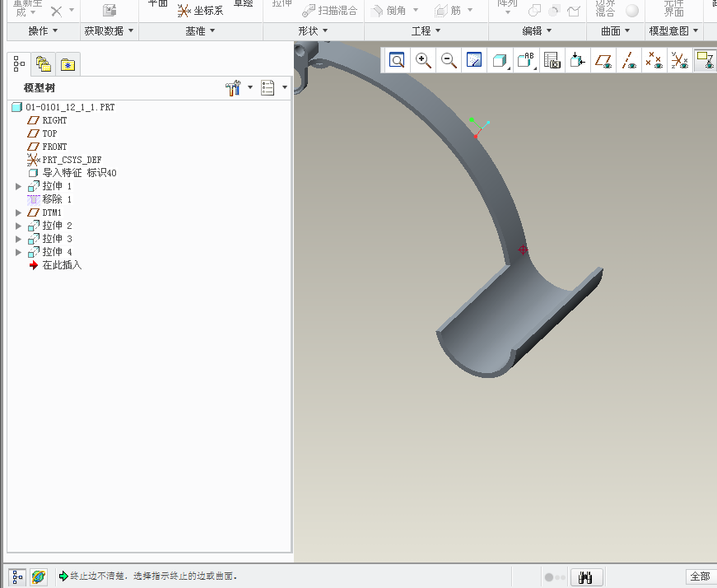Open the 编辑 group dropdown

538,30
